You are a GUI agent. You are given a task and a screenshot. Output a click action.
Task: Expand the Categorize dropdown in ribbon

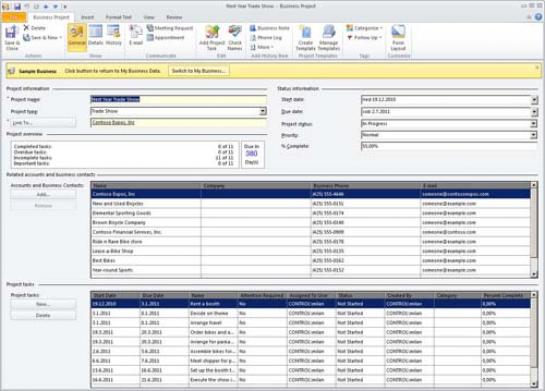364,28
